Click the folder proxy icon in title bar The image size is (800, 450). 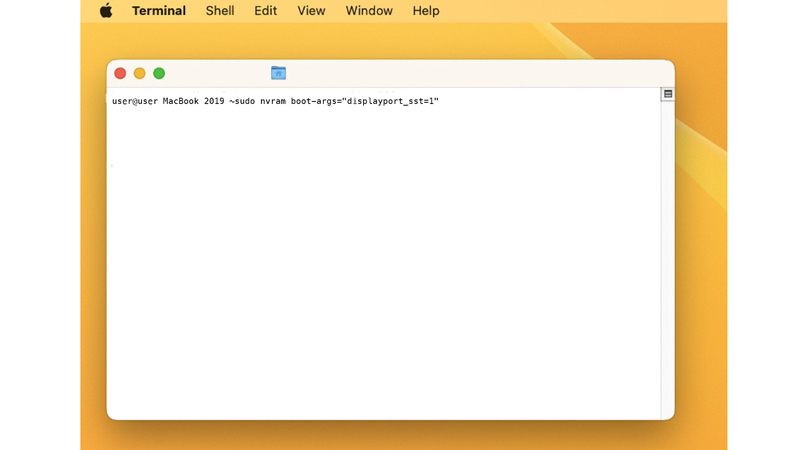[x=279, y=73]
